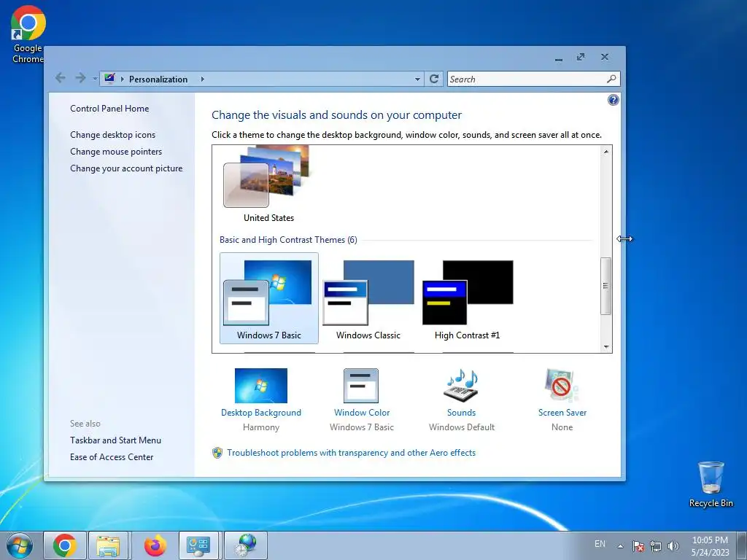Select the Personalization breadcrumb
Screen dimensions: 747x560
[x=158, y=79]
